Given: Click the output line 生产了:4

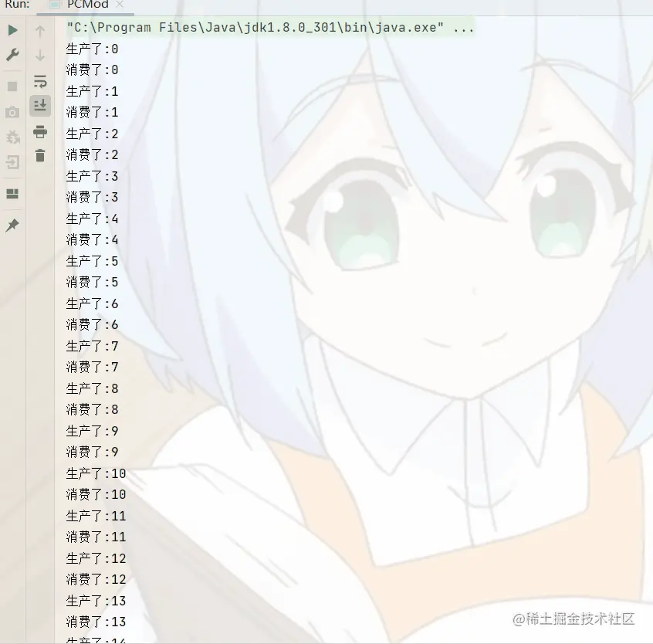Looking at the screenshot, I should 92,219.
